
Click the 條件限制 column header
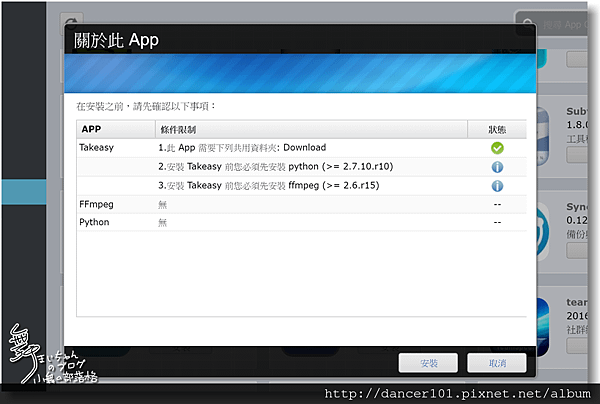tap(311, 129)
